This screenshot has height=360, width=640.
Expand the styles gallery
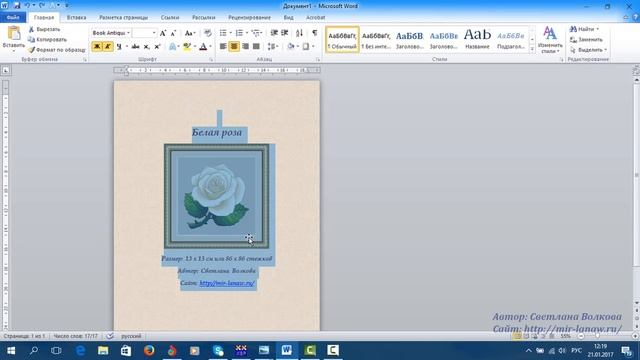coord(532,49)
